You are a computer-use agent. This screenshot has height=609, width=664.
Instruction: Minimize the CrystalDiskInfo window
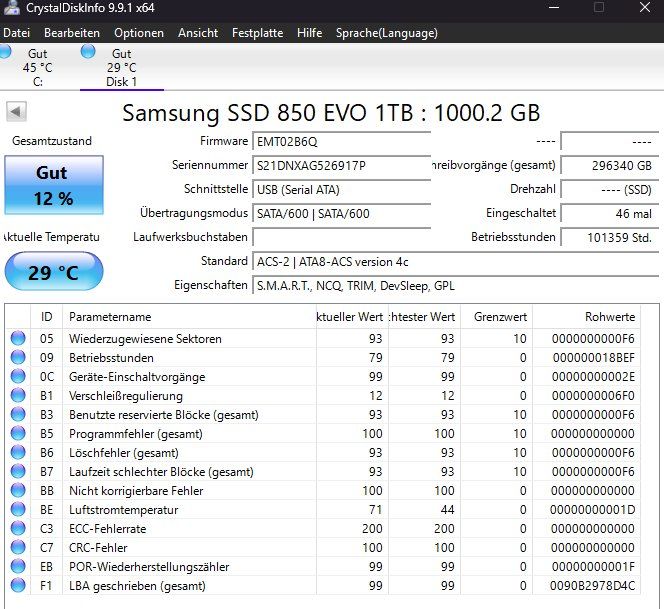[554, 7]
